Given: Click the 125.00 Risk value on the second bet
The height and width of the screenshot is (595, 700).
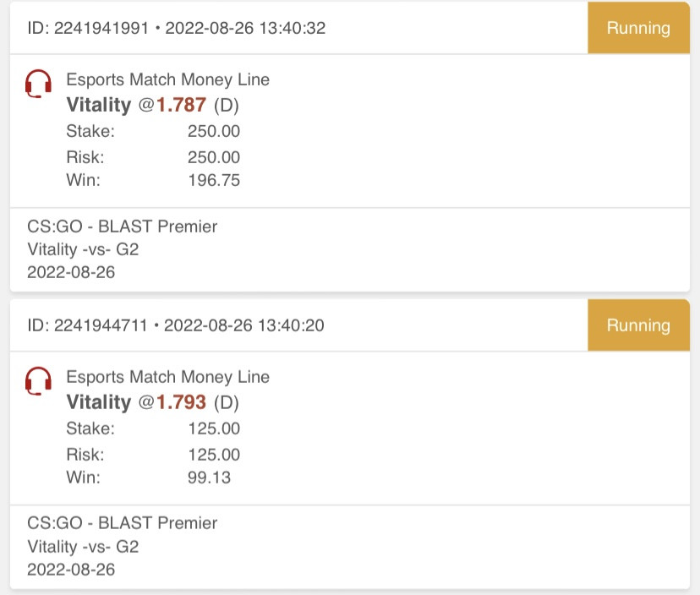Looking at the screenshot, I should tap(214, 455).
